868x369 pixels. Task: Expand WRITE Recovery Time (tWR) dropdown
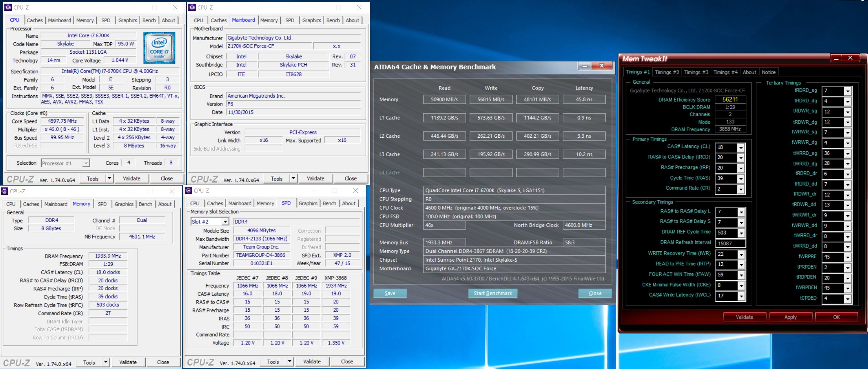point(741,254)
